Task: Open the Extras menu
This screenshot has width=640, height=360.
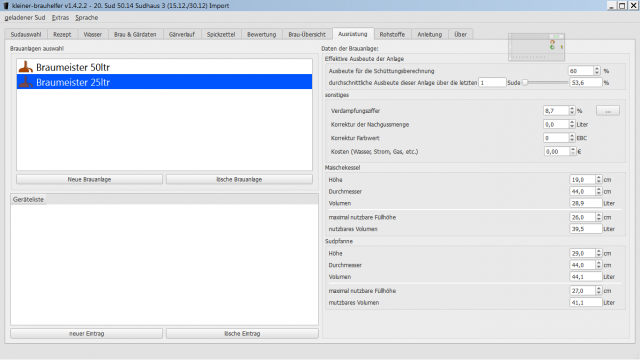Action: [60, 18]
